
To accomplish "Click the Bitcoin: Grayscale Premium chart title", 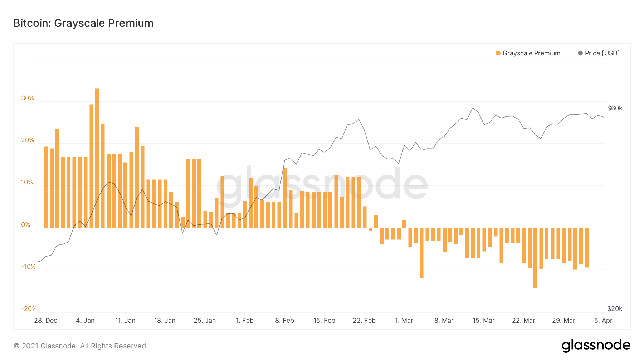I will [x=83, y=23].
